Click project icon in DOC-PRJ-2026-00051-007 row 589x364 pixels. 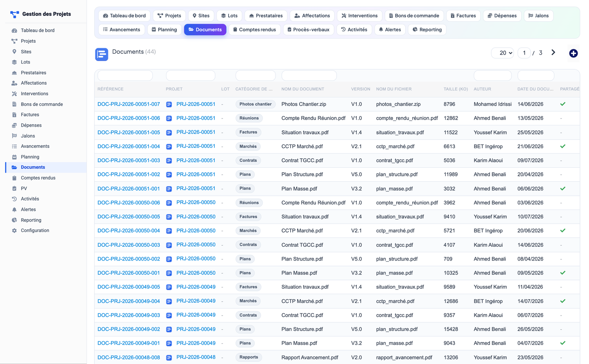point(169,104)
